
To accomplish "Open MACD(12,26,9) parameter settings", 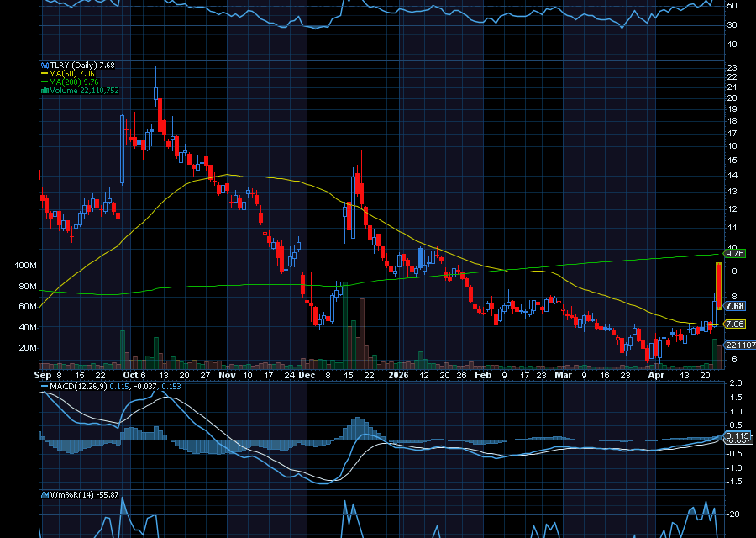I will [x=80, y=388].
